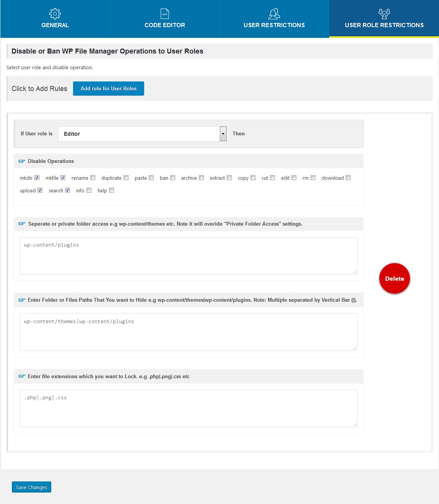The height and width of the screenshot is (504, 439).
Task: Focus the private folder access text area
Action: tap(189, 255)
